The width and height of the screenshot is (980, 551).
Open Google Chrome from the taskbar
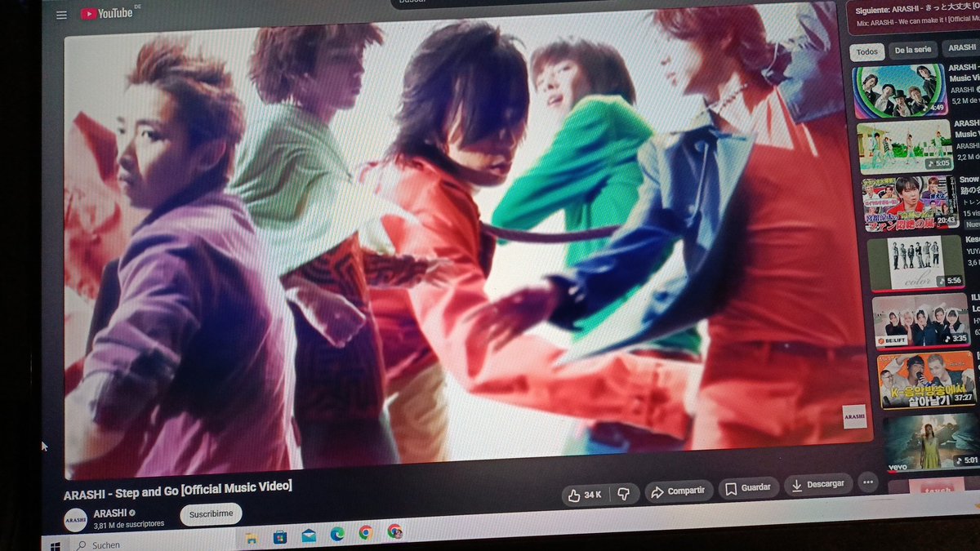click(x=366, y=532)
